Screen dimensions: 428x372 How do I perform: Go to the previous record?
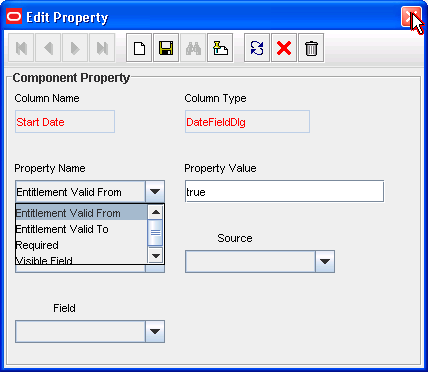(x=48, y=48)
